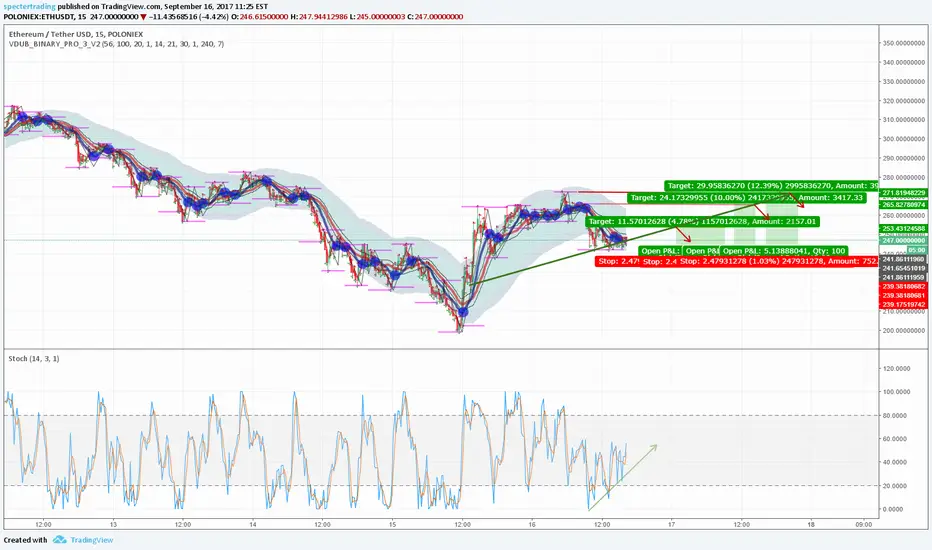Click the TradingView cloud logo icon
Screen dimensions: 932x550
tap(59, 540)
